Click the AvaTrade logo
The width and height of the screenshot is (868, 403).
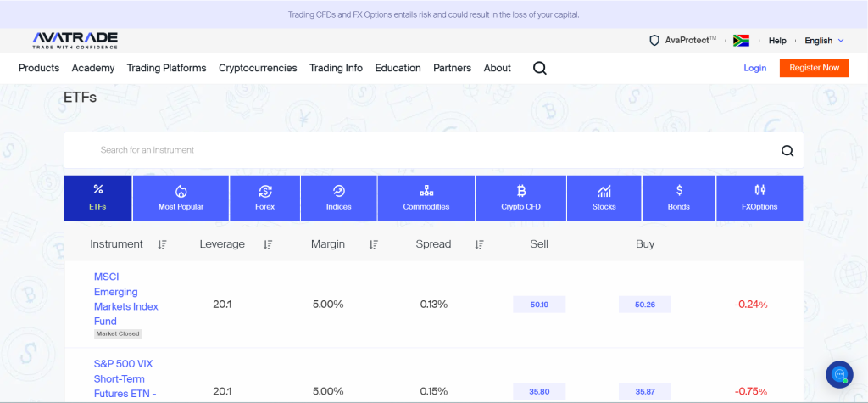pyautogui.click(x=75, y=41)
